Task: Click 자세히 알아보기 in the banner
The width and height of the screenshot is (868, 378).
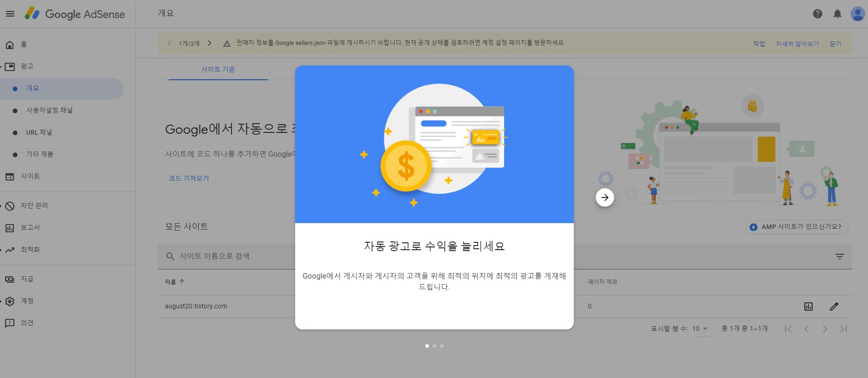Action: (797, 44)
